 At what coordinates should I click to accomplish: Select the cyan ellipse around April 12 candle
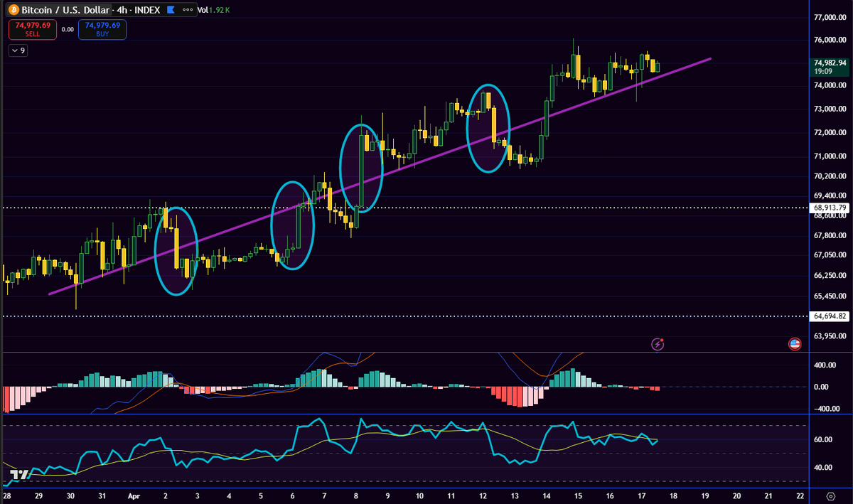click(x=467, y=128)
